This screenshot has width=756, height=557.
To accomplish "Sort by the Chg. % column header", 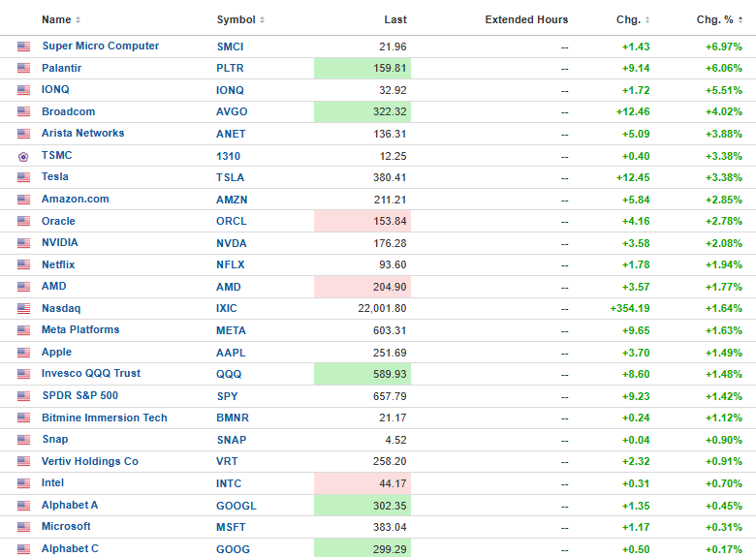I will click(x=719, y=19).
